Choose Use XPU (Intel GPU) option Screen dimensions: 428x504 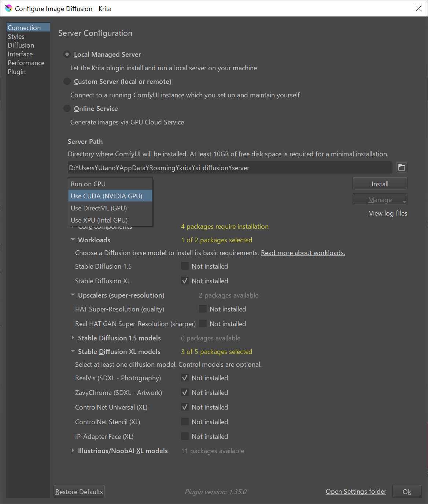[110, 220]
